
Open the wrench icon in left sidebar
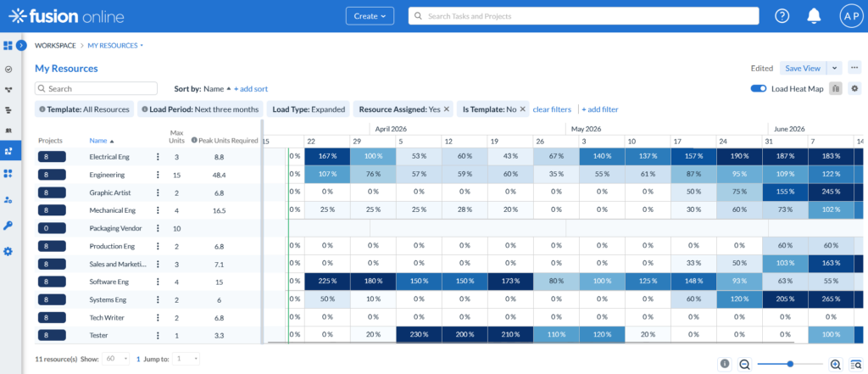pos(8,225)
